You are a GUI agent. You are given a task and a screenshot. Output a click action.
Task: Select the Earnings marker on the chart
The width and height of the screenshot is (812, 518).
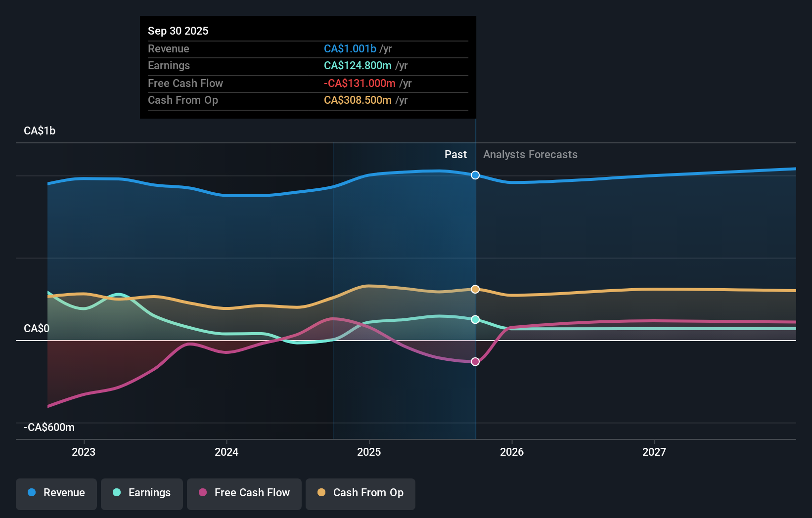coord(475,320)
